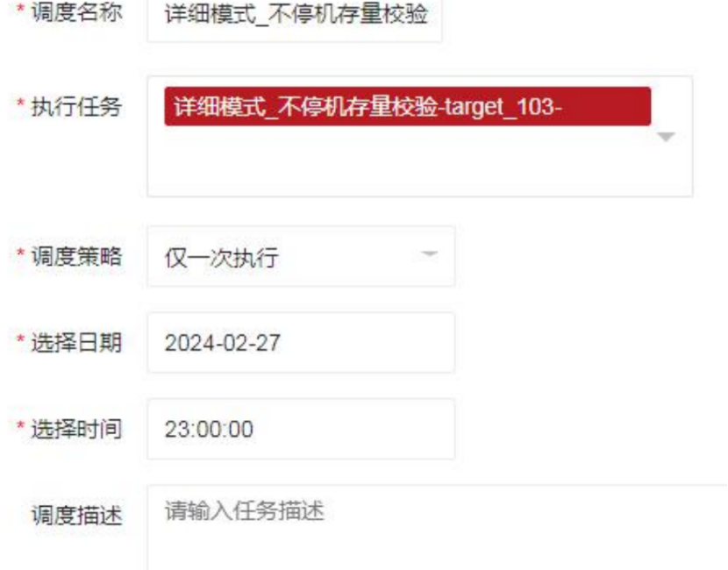Click the required asterisk beside 调度名称
728x570 pixels.
20,9
